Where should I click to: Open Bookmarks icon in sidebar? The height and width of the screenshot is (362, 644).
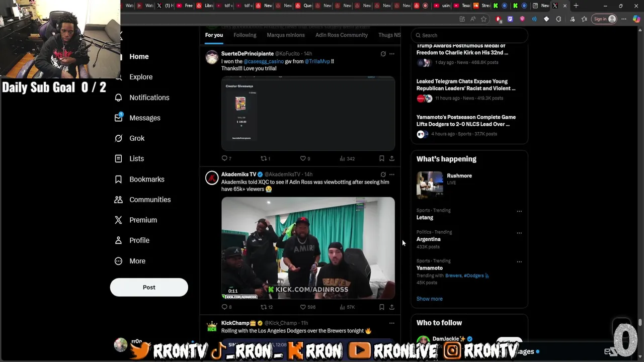tap(118, 179)
